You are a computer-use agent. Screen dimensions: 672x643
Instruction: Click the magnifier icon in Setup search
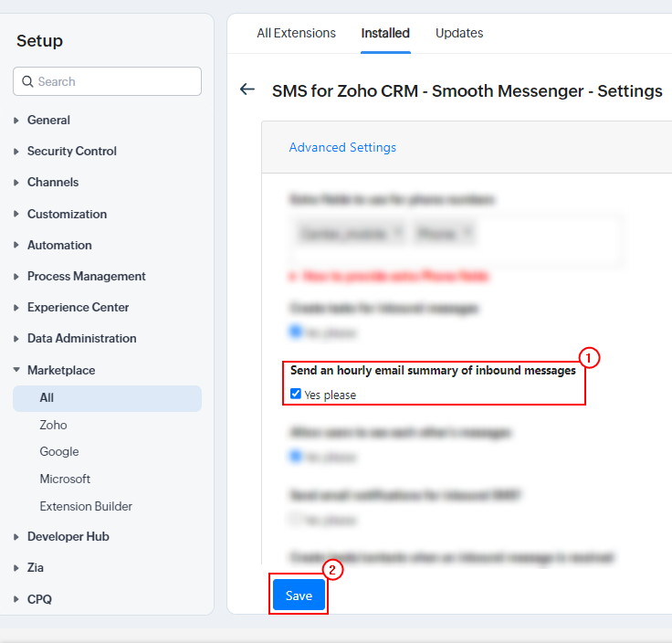click(x=27, y=81)
